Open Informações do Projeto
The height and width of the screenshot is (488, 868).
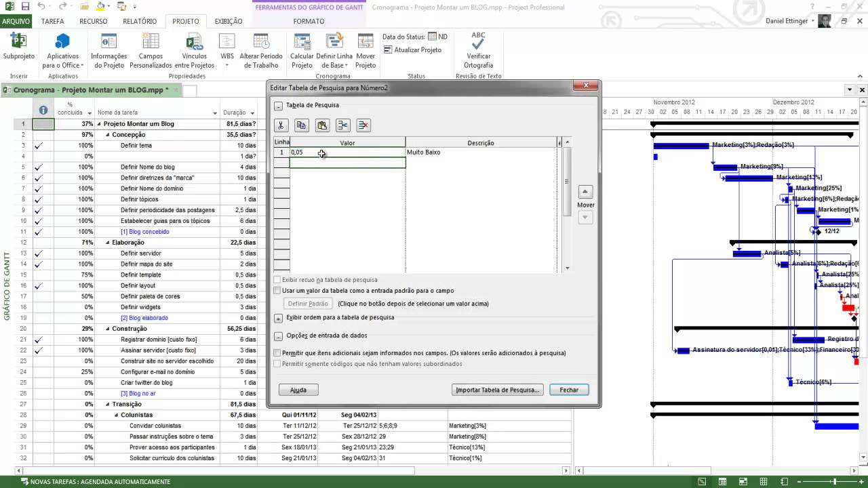(108, 52)
